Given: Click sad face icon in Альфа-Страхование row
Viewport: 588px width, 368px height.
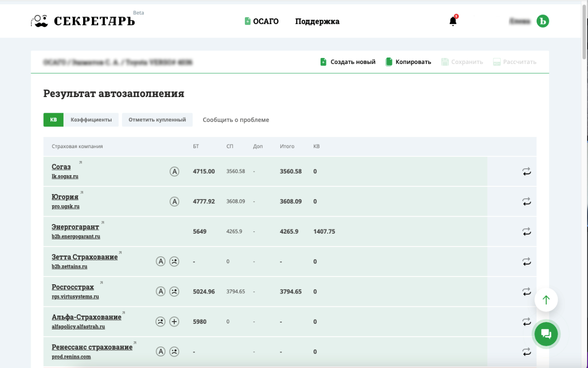Looking at the screenshot, I should (x=160, y=322).
